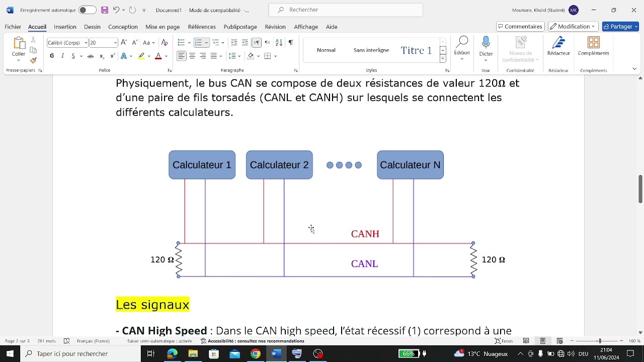Apply red font color
This screenshot has width=644, height=362.
coord(158,56)
